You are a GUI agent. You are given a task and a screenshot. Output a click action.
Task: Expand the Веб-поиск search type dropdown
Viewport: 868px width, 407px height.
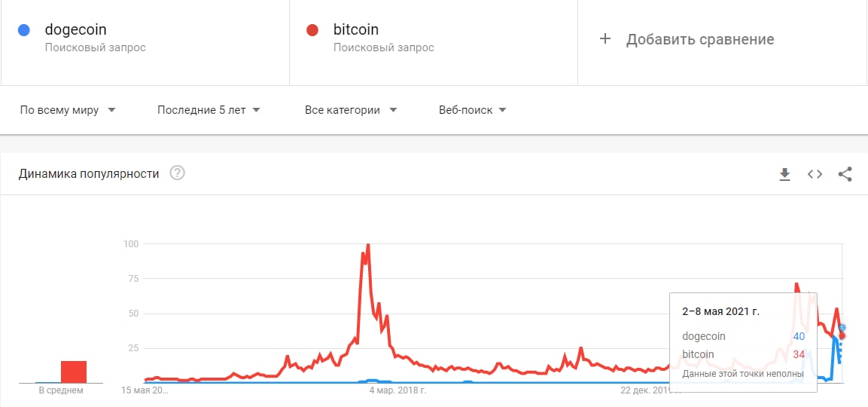tap(472, 110)
